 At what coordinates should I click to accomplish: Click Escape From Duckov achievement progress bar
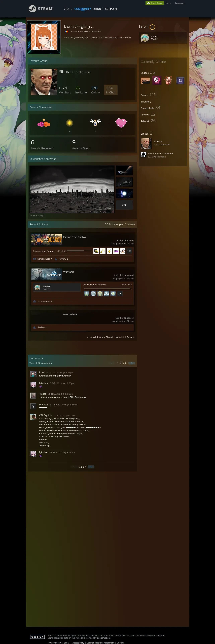coord(79,251)
